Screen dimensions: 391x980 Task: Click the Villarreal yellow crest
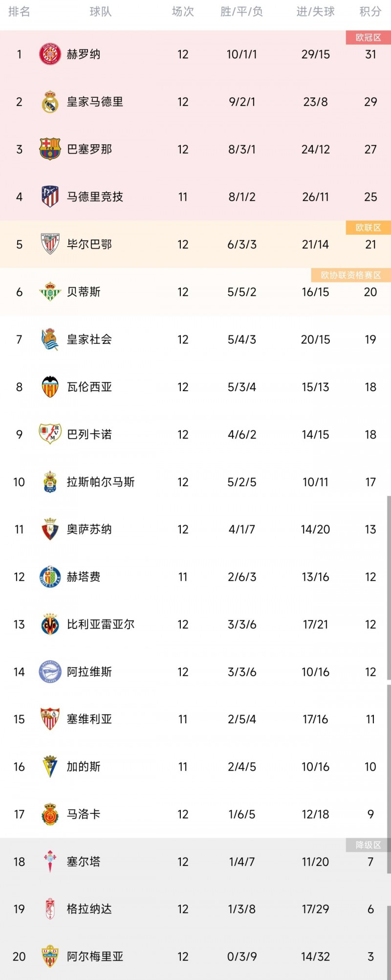coord(50,624)
